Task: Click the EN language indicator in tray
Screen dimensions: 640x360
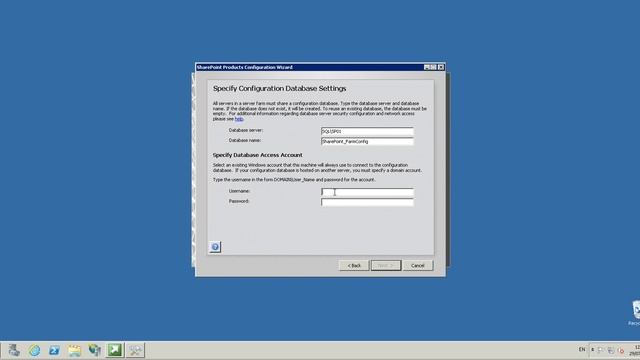Action: (582, 350)
